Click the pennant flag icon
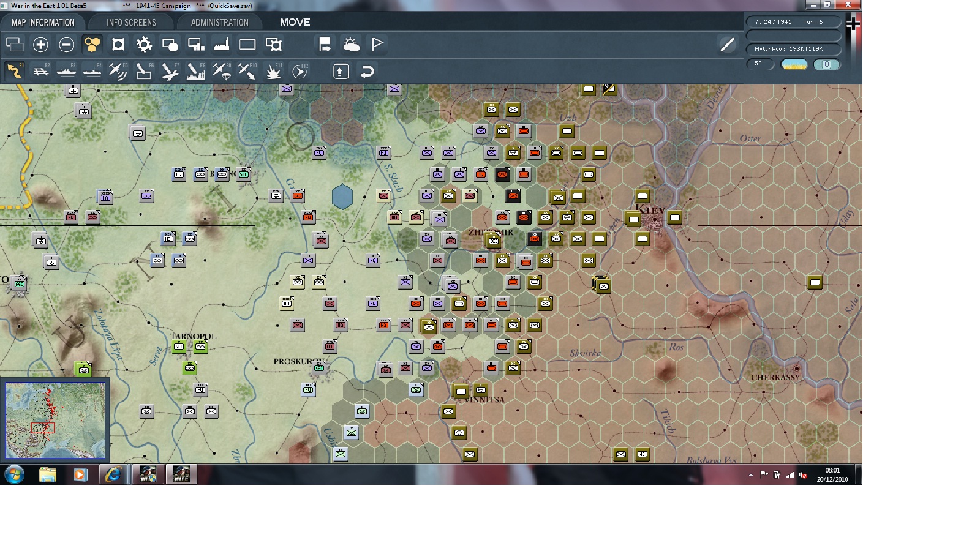Viewport: 980px width, 551px height. pos(377,45)
